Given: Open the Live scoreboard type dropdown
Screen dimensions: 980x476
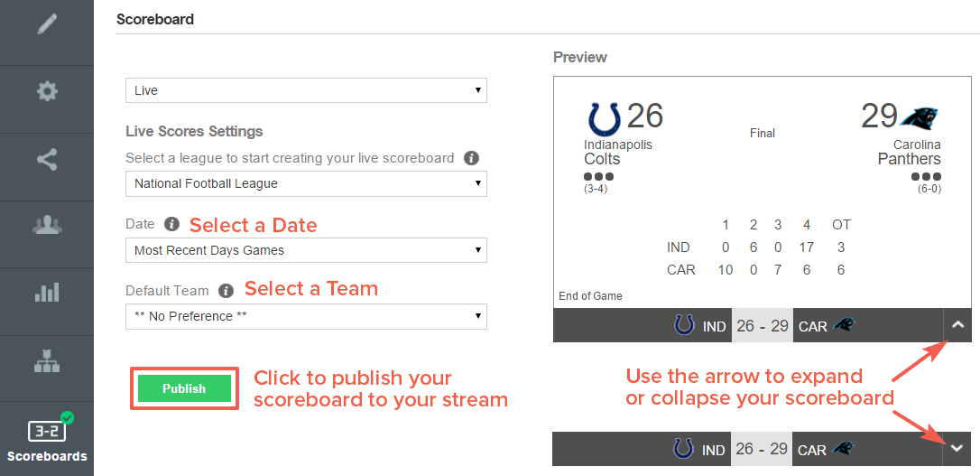Looking at the screenshot, I should click(306, 90).
